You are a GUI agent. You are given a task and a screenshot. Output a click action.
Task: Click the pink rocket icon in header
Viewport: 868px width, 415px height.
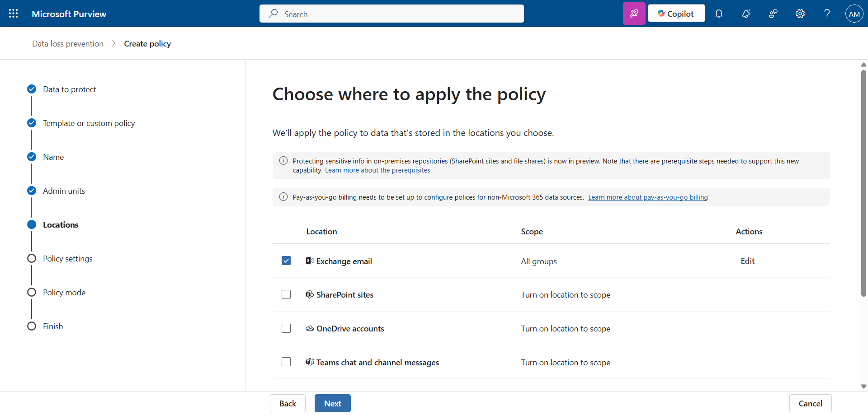tap(634, 14)
